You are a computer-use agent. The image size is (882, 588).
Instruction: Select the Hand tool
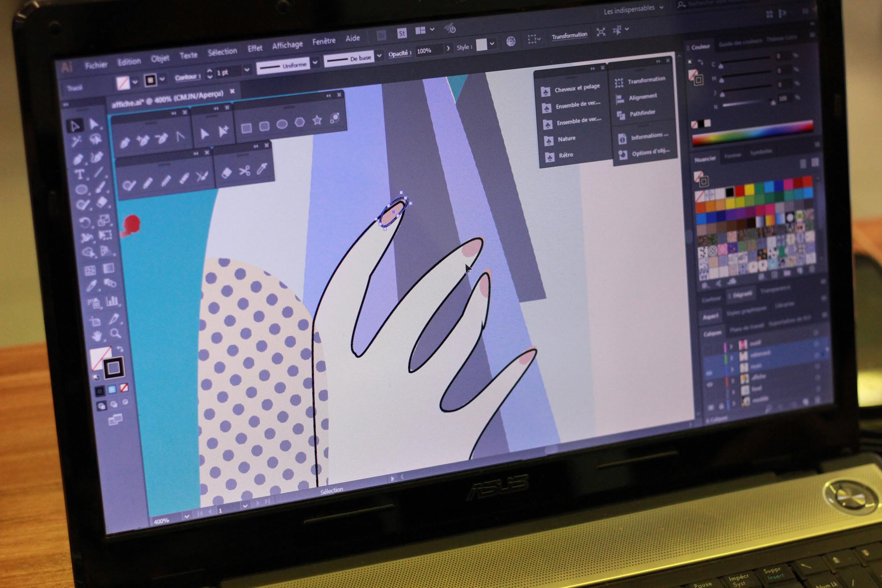(x=97, y=337)
